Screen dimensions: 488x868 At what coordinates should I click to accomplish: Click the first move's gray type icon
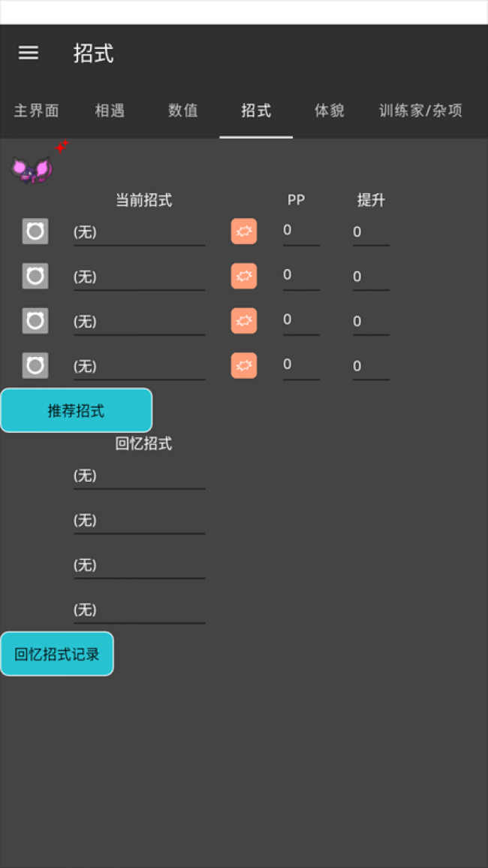click(x=35, y=231)
